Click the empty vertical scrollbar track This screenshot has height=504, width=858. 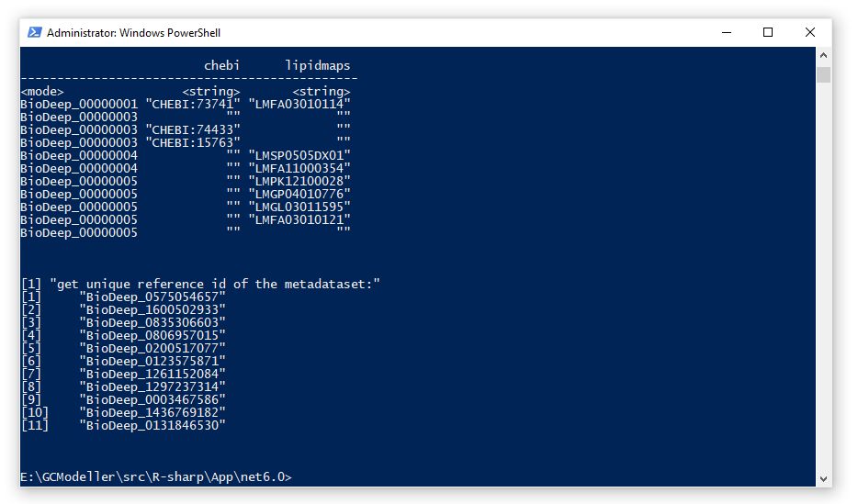pyautogui.click(x=824, y=275)
